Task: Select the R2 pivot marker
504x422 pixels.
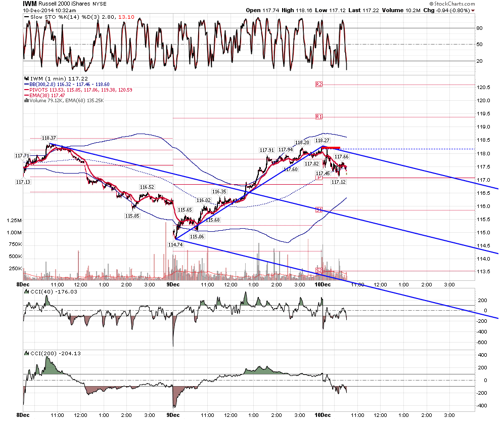Action: (318, 85)
